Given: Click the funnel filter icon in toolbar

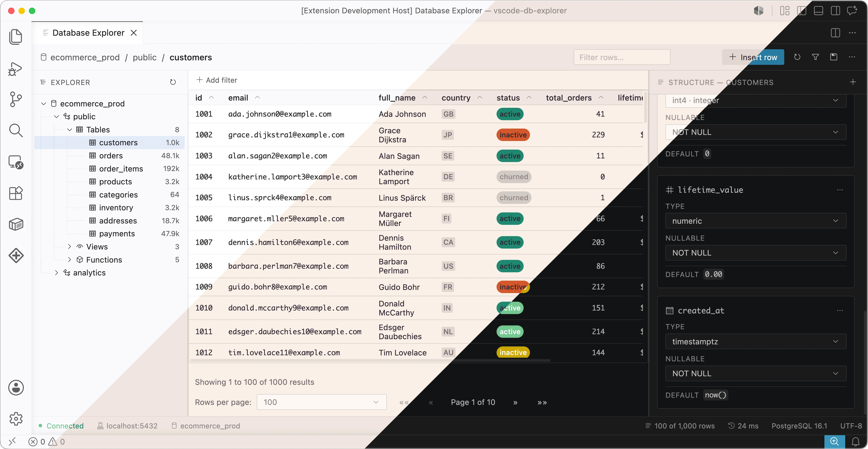Looking at the screenshot, I should point(815,57).
